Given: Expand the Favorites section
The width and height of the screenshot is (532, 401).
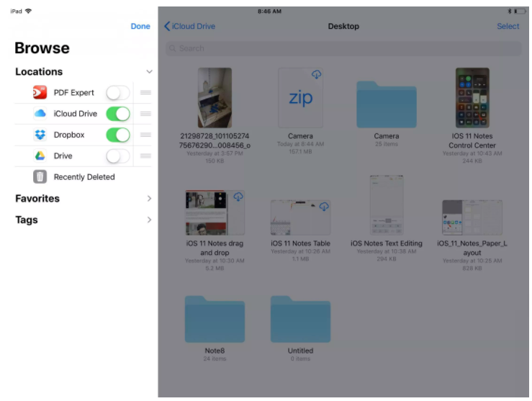Looking at the screenshot, I should click(x=149, y=199).
